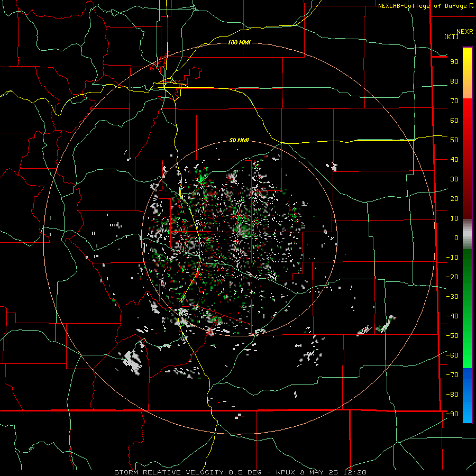Click the -70 value on velocity scale
Screen dimensions: 476x476
click(452, 375)
